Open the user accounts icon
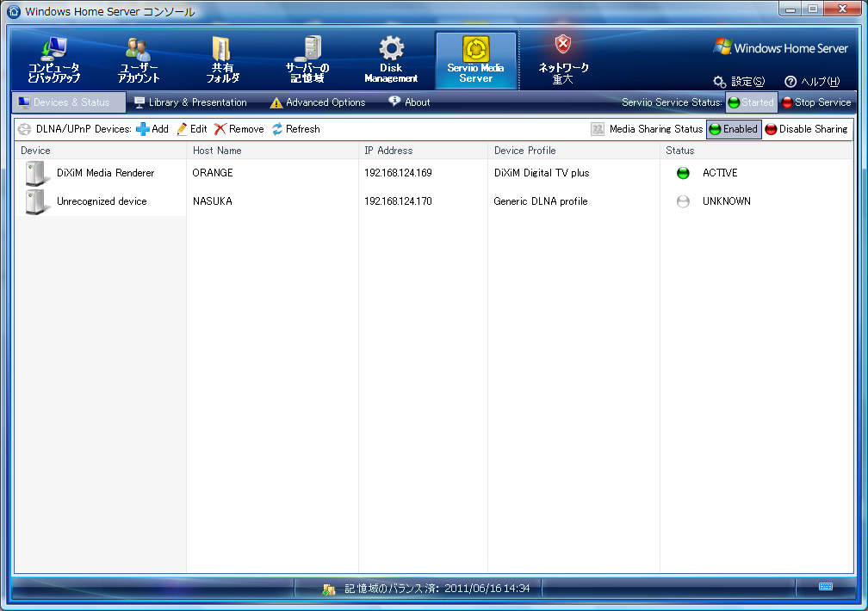 tap(138, 48)
